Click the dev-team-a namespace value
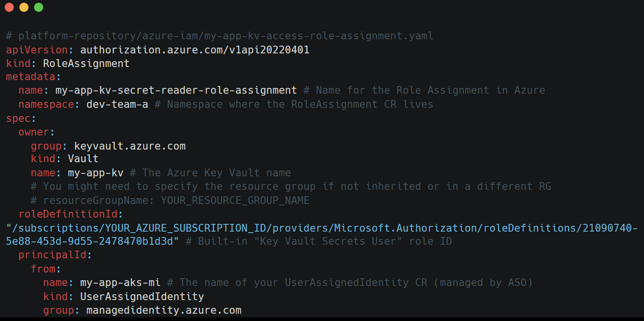This screenshot has width=644, height=321. click(117, 104)
